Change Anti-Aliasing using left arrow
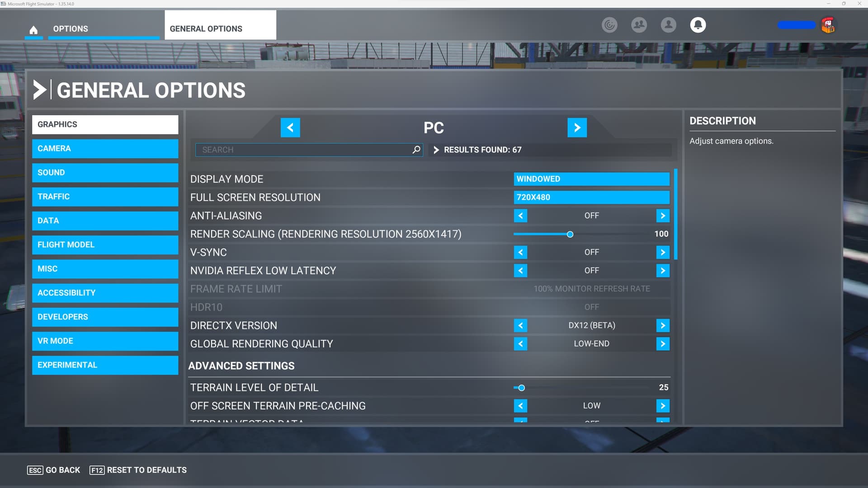The width and height of the screenshot is (868, 488). pyautogui.click(x=520, y=216)
